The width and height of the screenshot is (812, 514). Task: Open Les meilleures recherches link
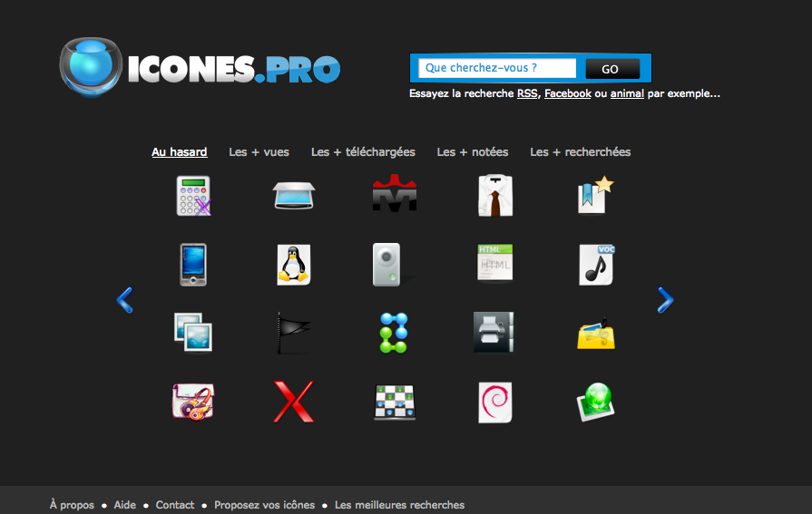coord(400,505)
